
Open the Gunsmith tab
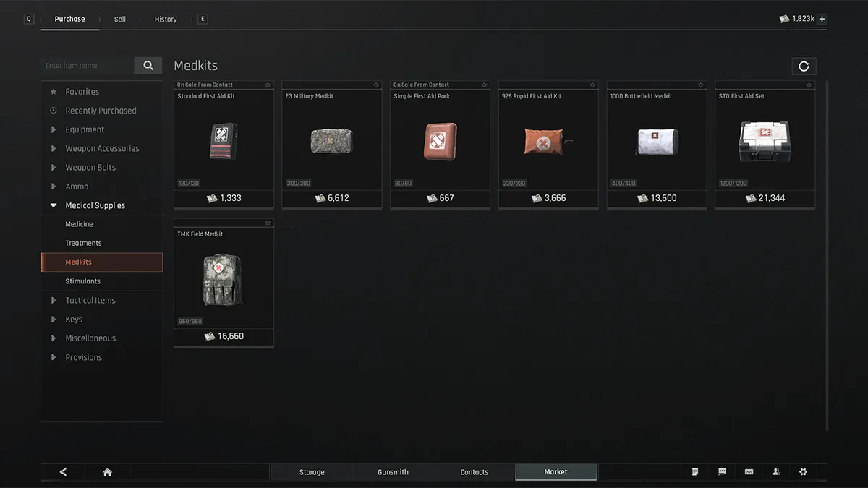pyautogui.click(x=393, y=472)
